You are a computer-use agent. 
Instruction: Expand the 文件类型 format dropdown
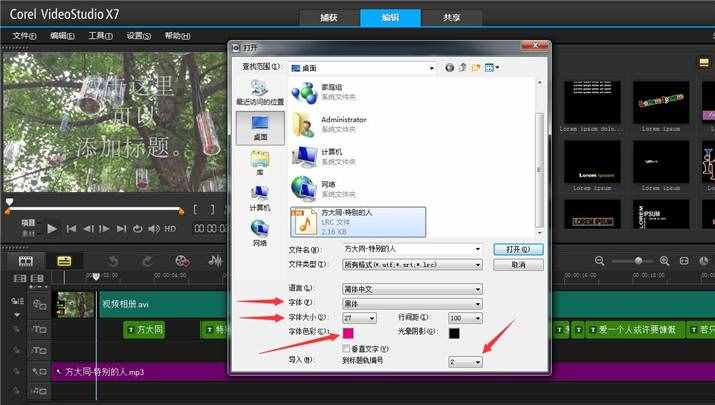477,265
